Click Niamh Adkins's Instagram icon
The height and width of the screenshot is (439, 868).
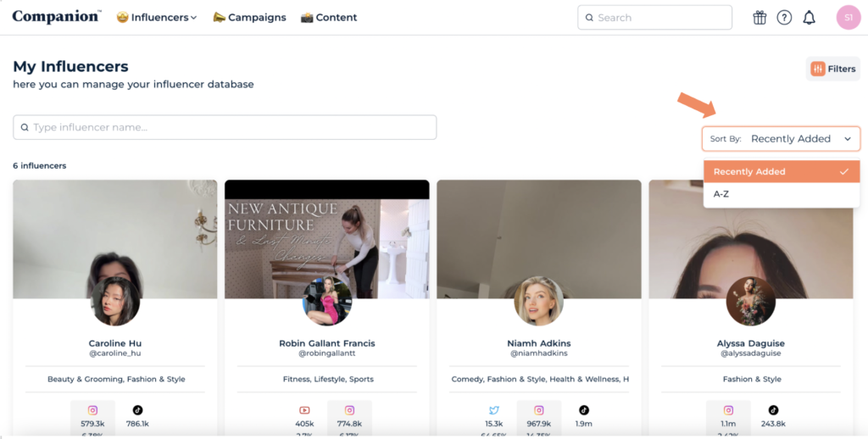click(x=538, y=410)
